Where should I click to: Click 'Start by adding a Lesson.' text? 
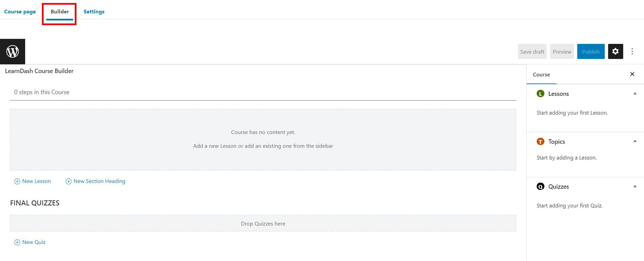pyautogui.click(x=567, y=158)
